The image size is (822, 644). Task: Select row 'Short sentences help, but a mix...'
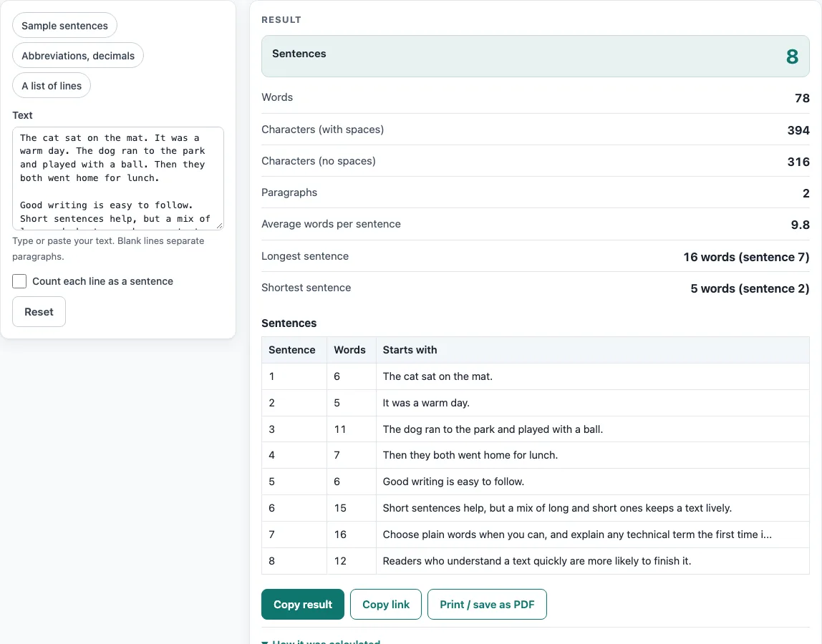tap(536, 508)
